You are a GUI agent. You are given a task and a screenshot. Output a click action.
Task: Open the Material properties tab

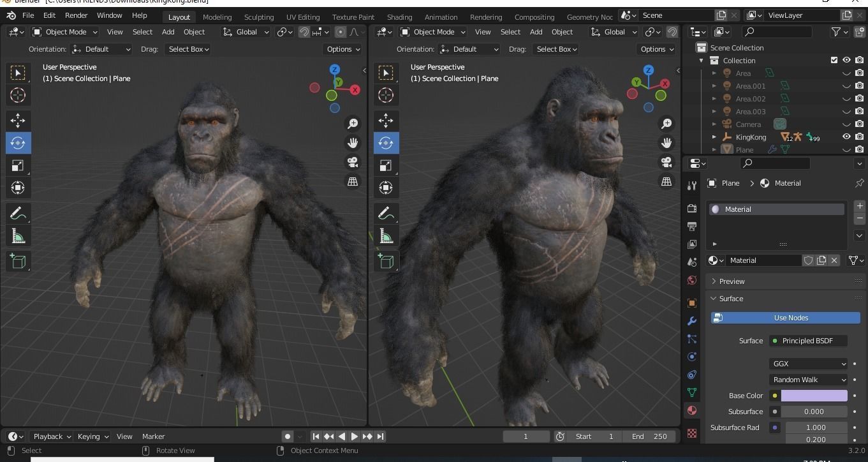pos(692,410)
